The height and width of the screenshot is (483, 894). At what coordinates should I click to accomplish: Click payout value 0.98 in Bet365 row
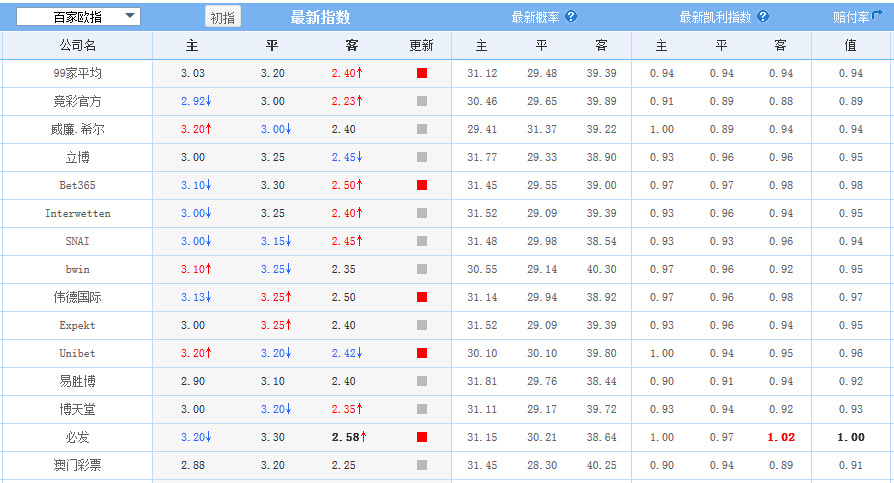851,185
